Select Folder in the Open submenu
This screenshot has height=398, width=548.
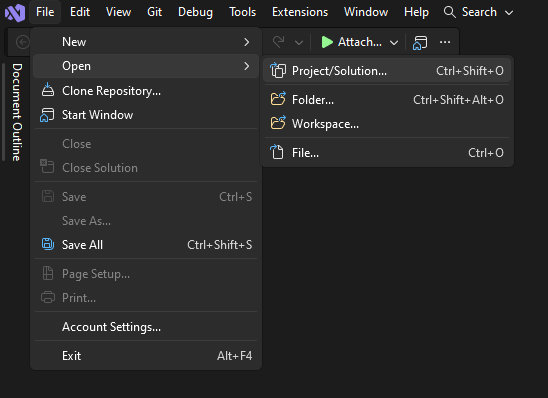coord(387,100)
